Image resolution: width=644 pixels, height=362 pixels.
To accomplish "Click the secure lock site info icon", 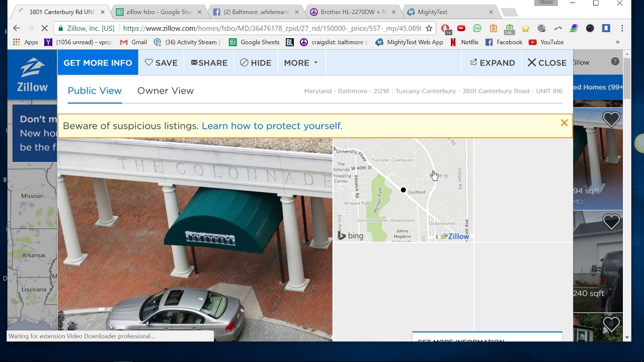I will tap(61, 28).
